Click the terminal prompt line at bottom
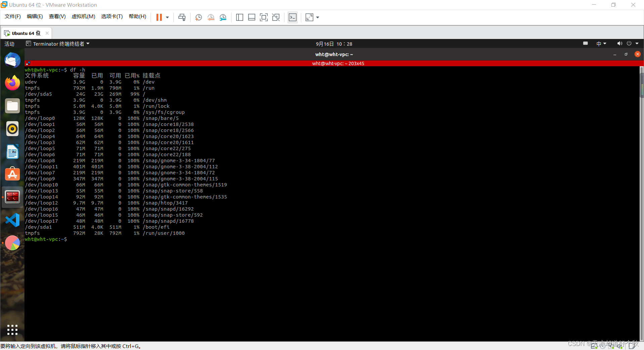This screenshot has height=350, width=644. click(x=46, y=239)
